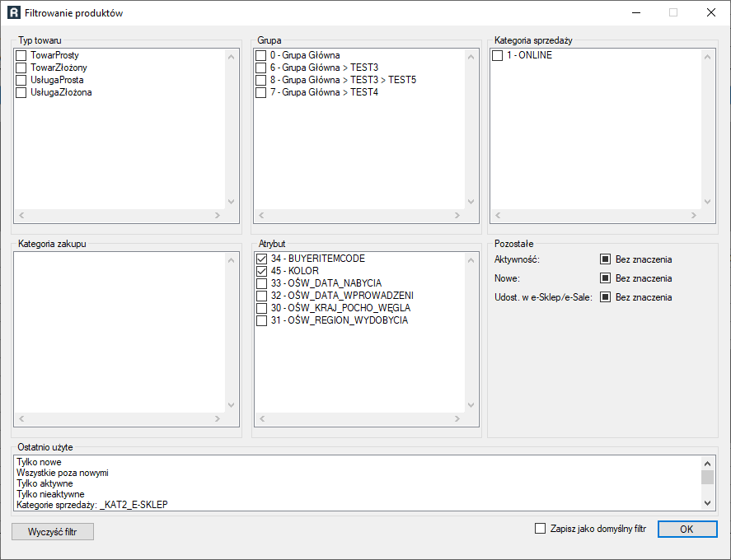Check the UsługaZłożona checkbox
Screen dimensions: 731x560
21,93
